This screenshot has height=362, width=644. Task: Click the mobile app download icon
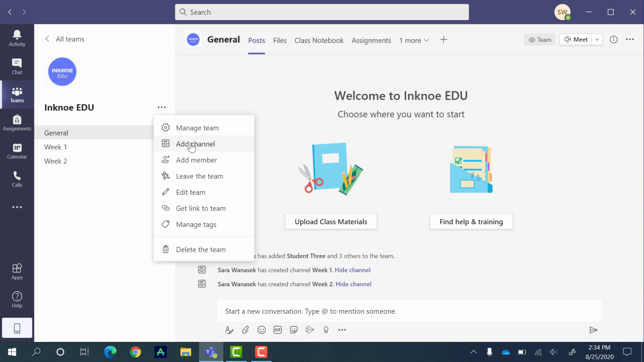pyautogui.click(x=17, y=328)
